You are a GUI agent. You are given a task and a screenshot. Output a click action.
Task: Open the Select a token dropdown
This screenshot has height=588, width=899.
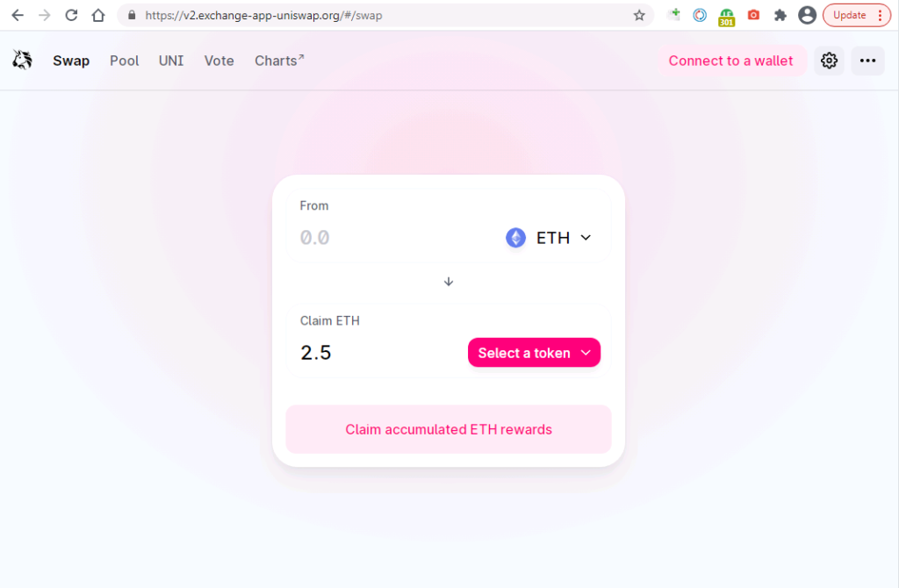coord(534,353)
